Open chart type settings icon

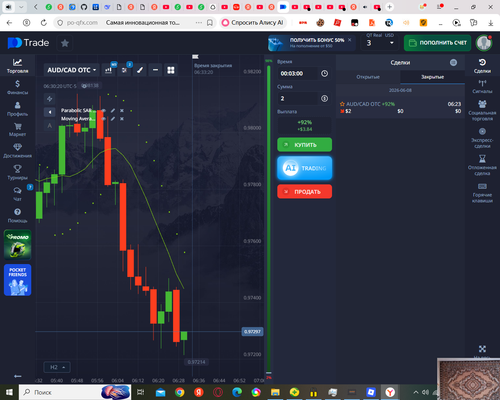109,70
